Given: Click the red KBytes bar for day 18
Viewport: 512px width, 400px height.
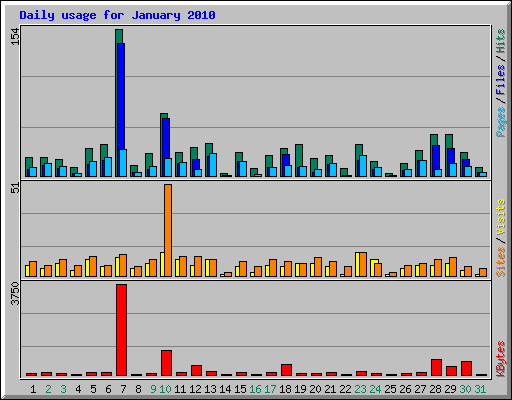Looking at the screenshot, I should coord(286,370).
